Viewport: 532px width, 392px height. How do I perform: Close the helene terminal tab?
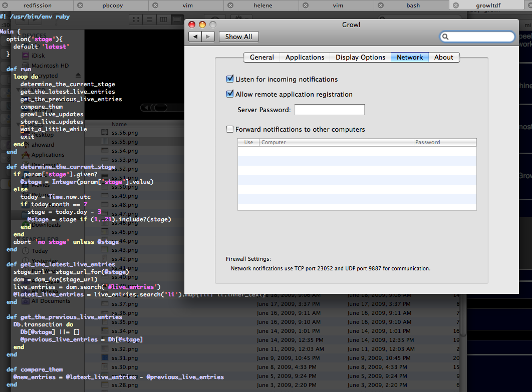coord(230,6)
